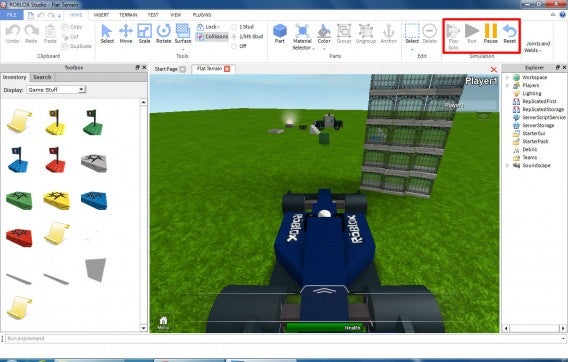Switch to the TEST ribbon tab

point(153,15)
